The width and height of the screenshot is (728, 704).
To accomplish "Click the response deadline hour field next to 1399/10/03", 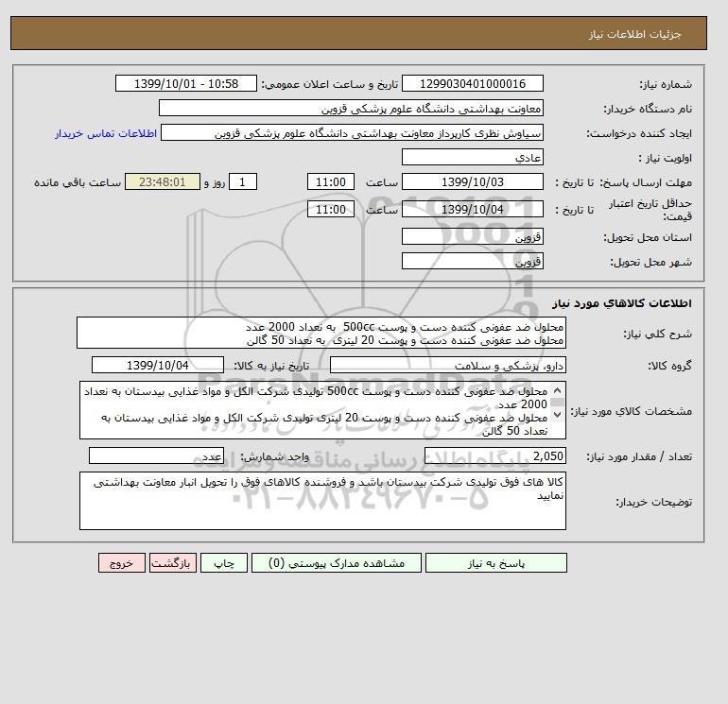I will [331, 182].
